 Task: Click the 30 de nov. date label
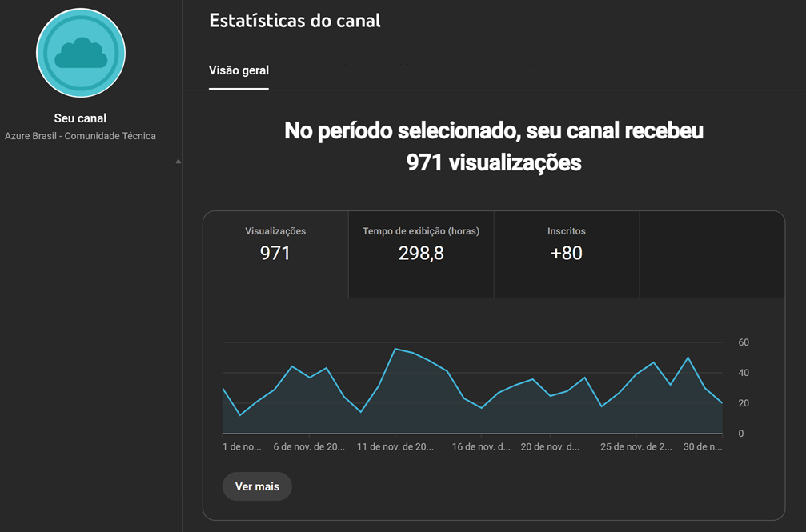tap(701, 447)
